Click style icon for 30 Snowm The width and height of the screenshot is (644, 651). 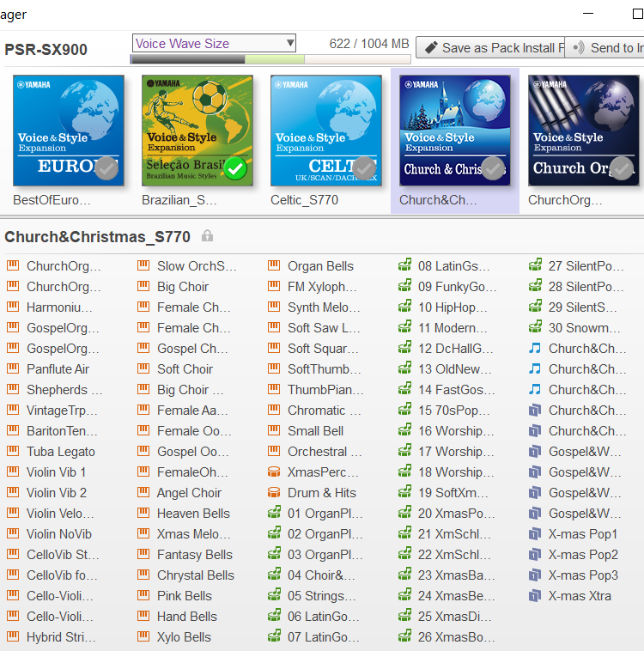click(535, 327)
